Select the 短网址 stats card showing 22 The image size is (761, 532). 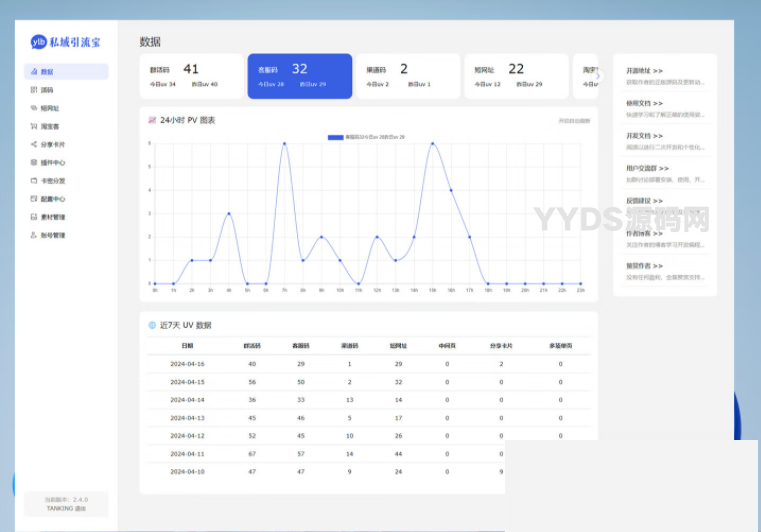pyautogui.click(x=516, y=76)
